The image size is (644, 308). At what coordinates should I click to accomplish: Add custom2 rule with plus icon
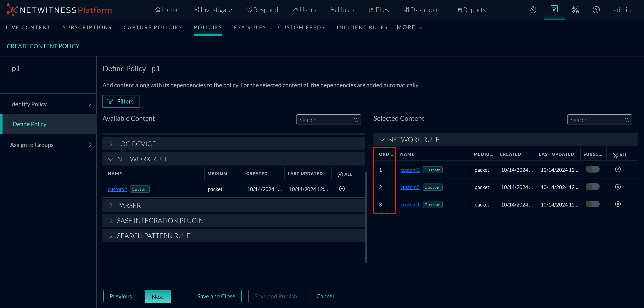click(x=342, y=189)
